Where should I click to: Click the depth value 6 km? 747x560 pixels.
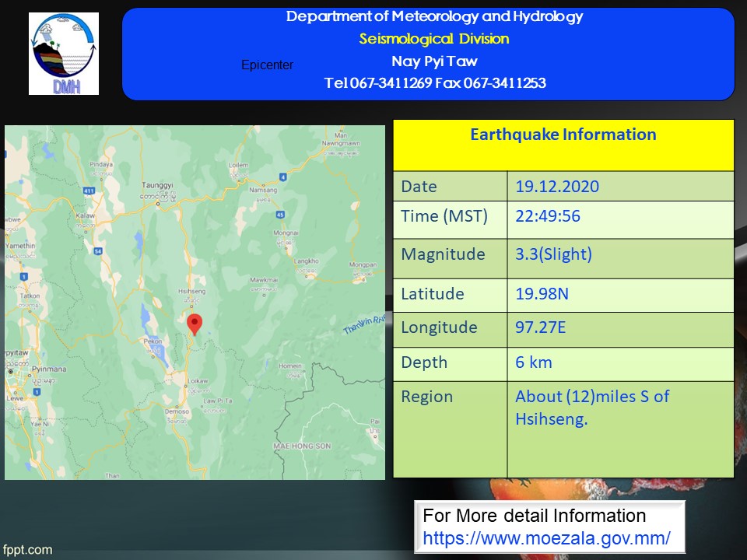pos(533,362)
